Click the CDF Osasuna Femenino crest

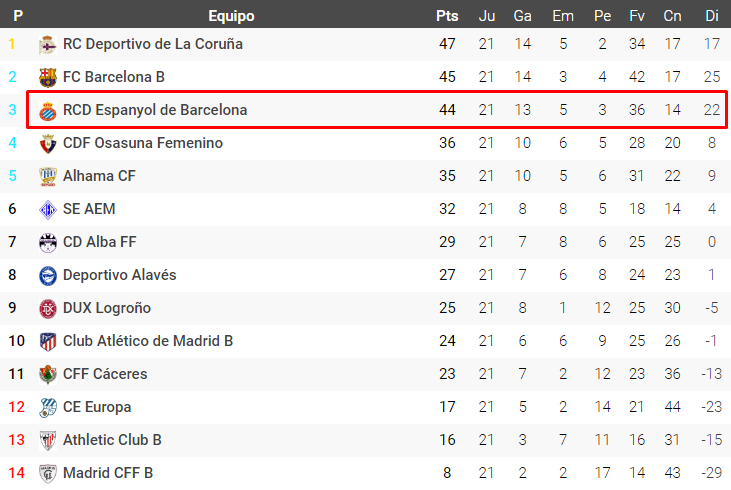pos(48,143)
